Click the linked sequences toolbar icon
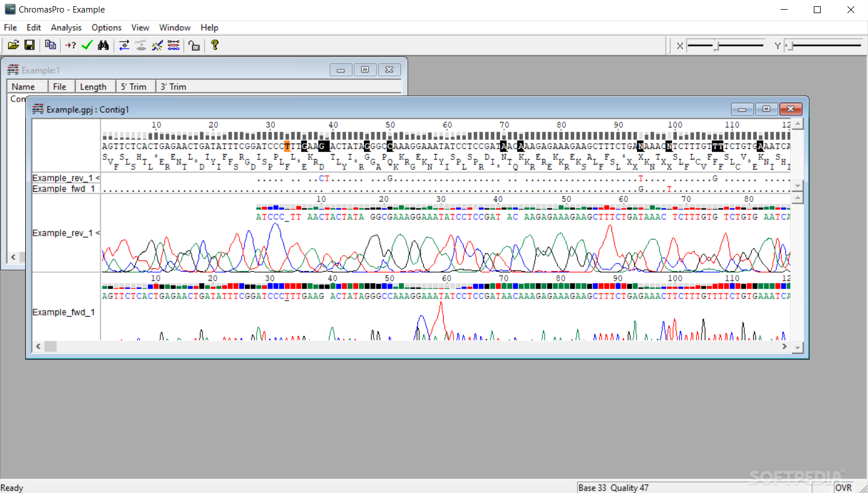Image resolution: width=868 pixels, height=493 pixels. [x=173, y=45]
